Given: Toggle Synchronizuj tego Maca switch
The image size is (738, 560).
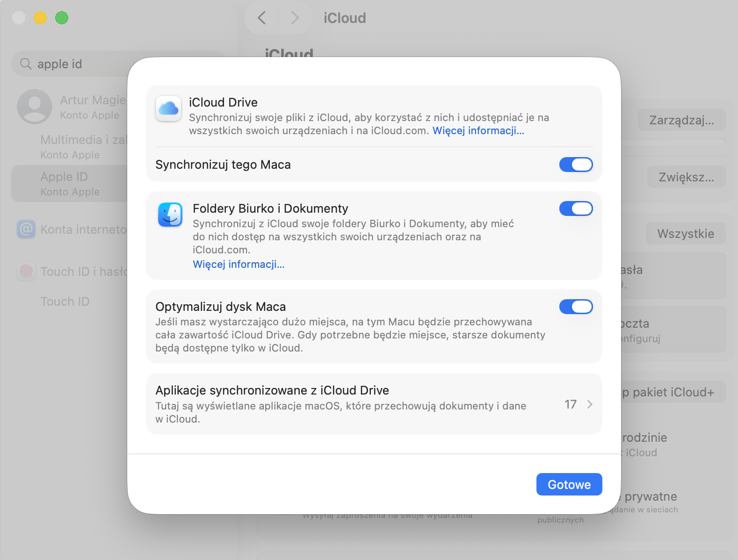Looking at the screenshot, I should pyautogui.click(x=576, y=165).
